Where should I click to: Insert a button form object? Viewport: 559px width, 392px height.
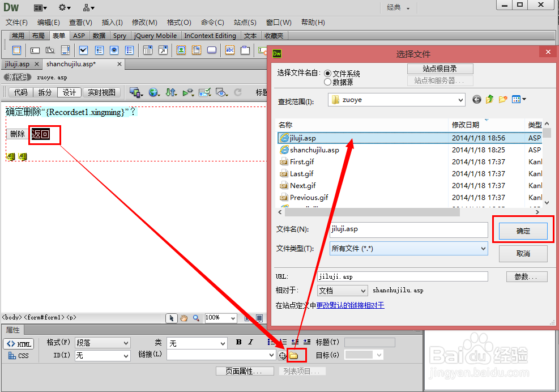click(212, 50)
